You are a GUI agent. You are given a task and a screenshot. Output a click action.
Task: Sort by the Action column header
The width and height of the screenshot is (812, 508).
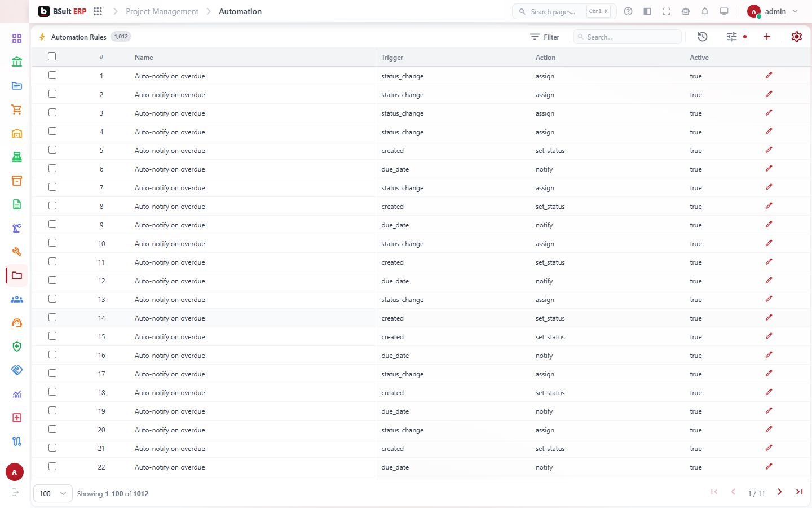pyautogui.click(x=545, y=58)
